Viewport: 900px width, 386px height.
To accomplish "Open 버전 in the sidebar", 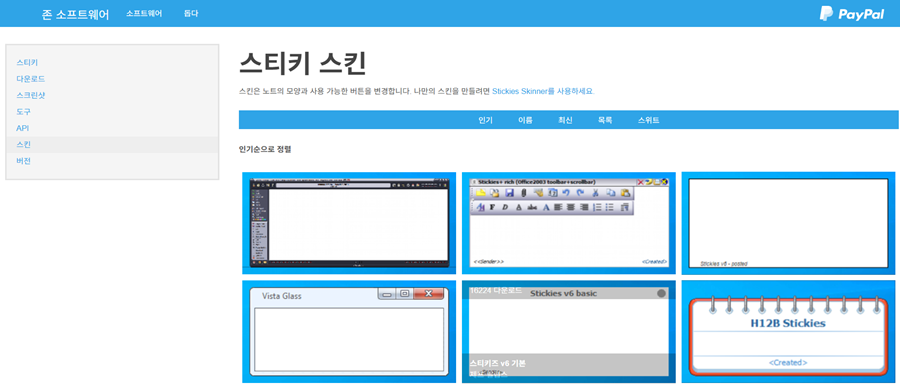I will [x=24, y=161].
